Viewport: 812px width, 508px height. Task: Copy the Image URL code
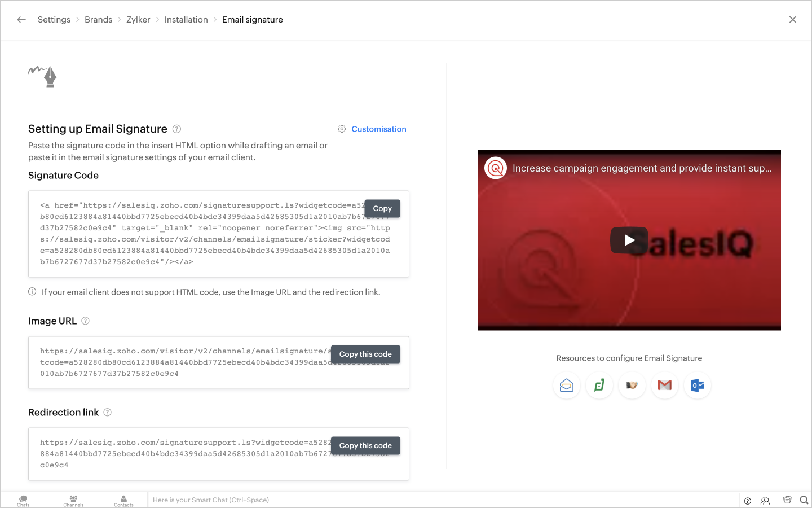coord(365,354)
